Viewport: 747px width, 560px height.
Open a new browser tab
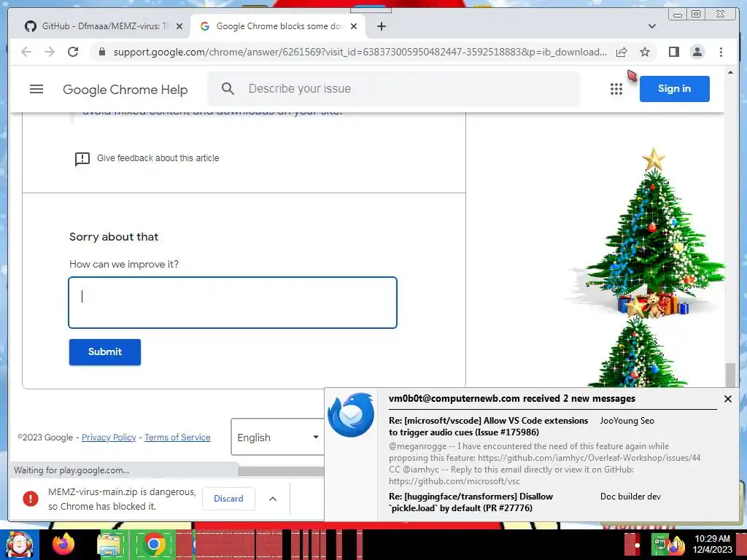(x=381, y=26)
